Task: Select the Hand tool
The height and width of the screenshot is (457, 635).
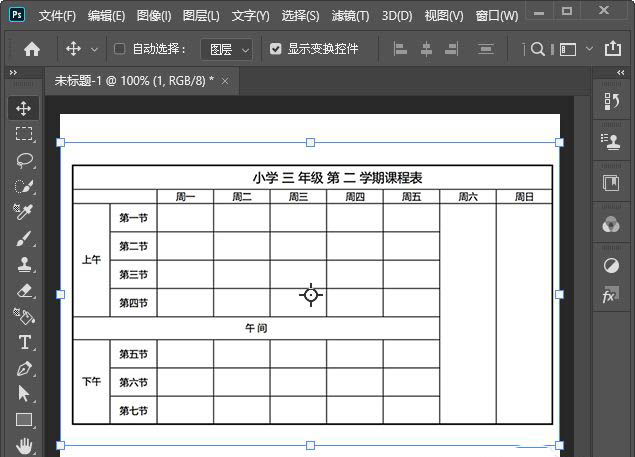Action: click(x=24, y=445)
